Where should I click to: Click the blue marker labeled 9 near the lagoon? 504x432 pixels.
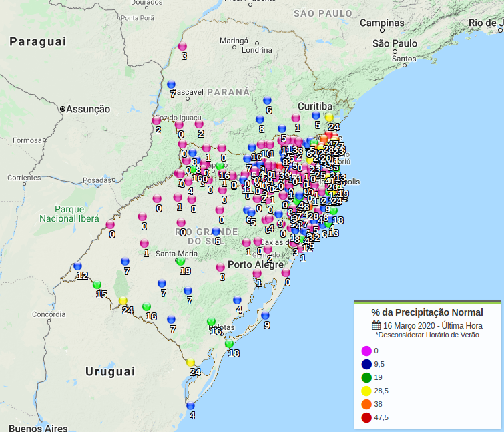[x=265, y=316]
